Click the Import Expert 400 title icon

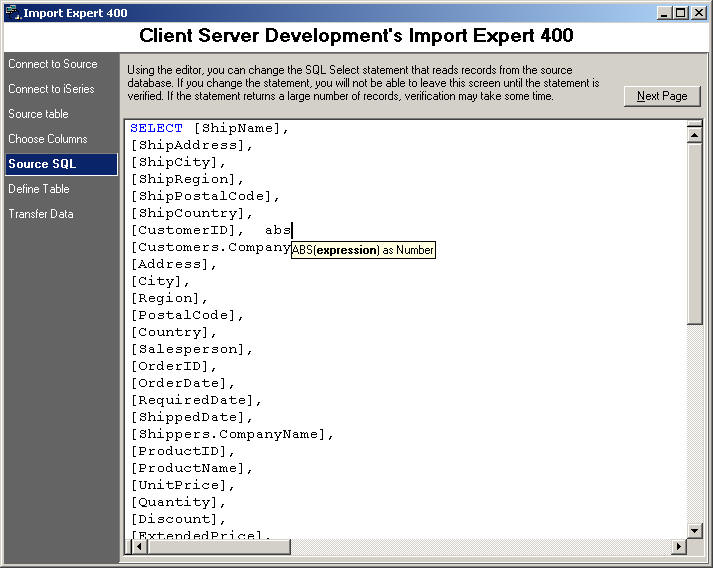coord(13,12)
